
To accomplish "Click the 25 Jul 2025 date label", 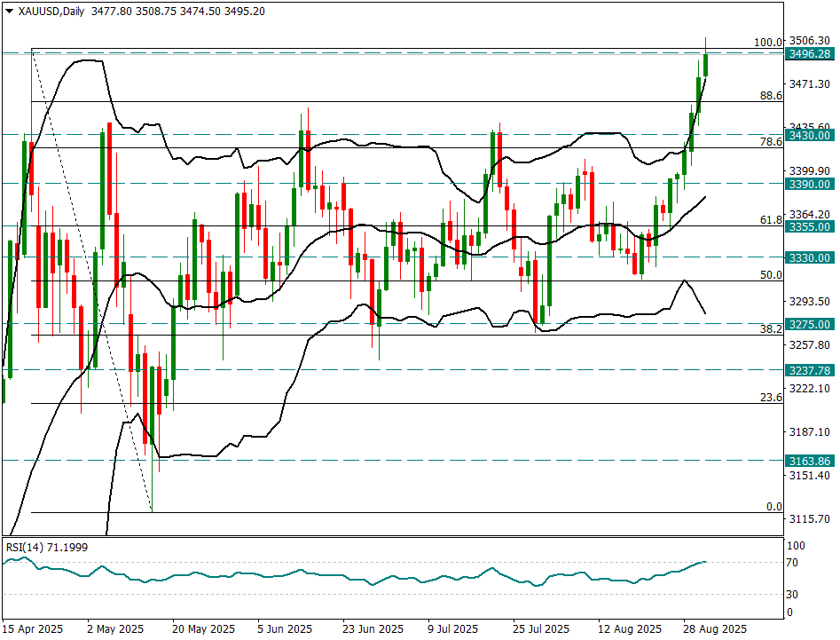I will click(x=541, y=628).
